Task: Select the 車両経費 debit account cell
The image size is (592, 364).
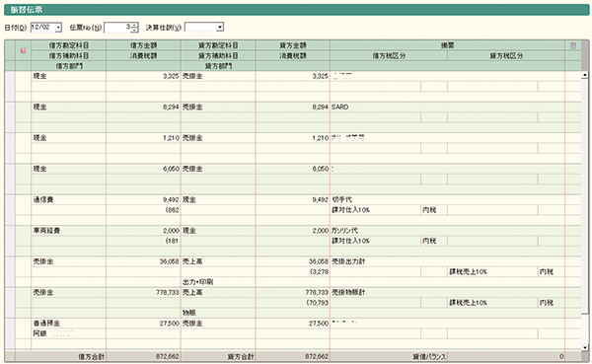Action: pyautogui.click(x=69, y=231)
